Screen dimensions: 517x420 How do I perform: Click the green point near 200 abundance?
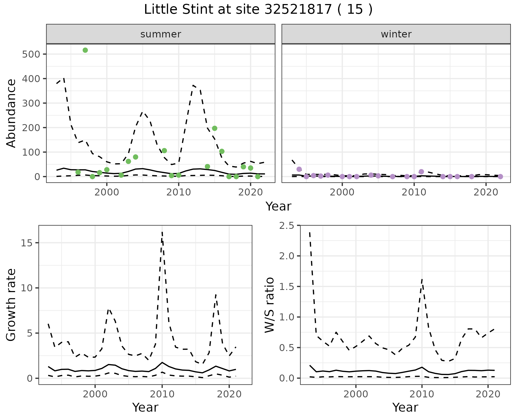(215, 128)
